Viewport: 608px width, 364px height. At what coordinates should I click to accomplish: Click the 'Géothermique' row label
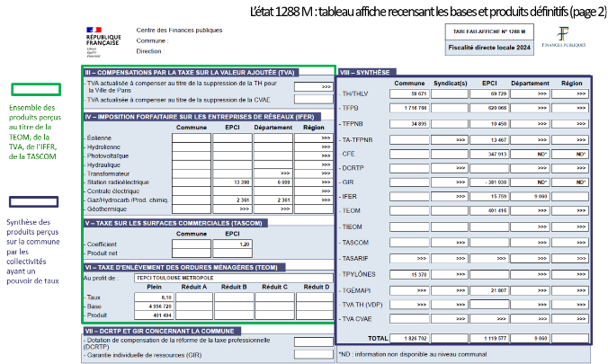tap(107, 209)
